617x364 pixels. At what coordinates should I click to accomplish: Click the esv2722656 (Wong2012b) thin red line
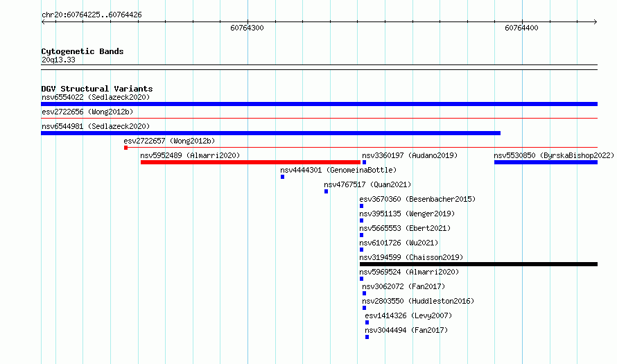[x=319, y=118]
